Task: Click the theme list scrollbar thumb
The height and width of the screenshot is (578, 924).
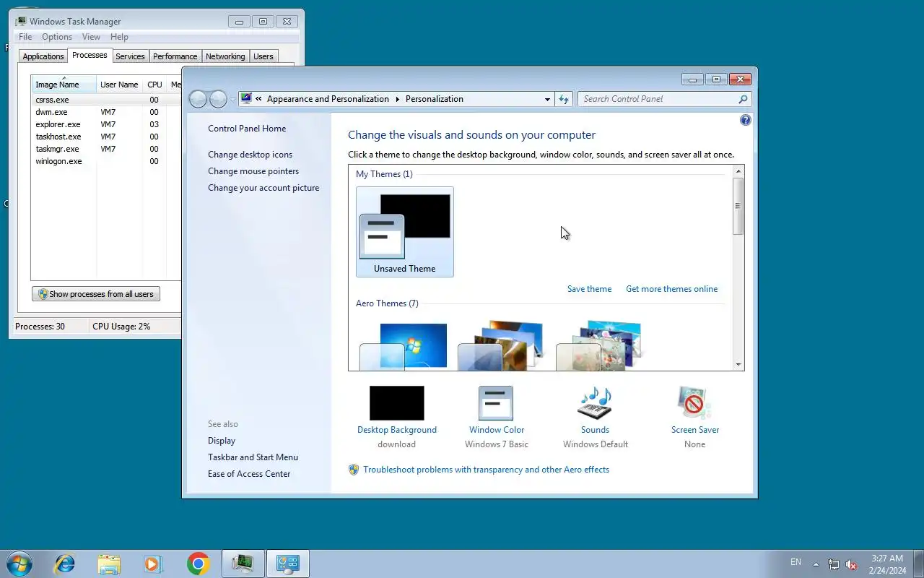Action: tap(738, 206)
